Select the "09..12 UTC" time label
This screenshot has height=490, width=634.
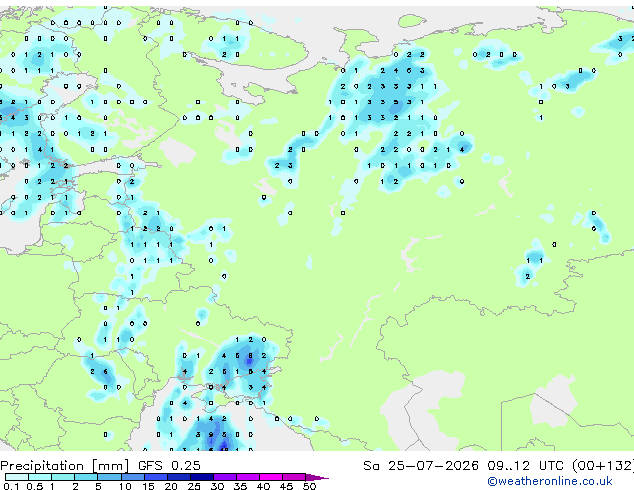[525, 466]
